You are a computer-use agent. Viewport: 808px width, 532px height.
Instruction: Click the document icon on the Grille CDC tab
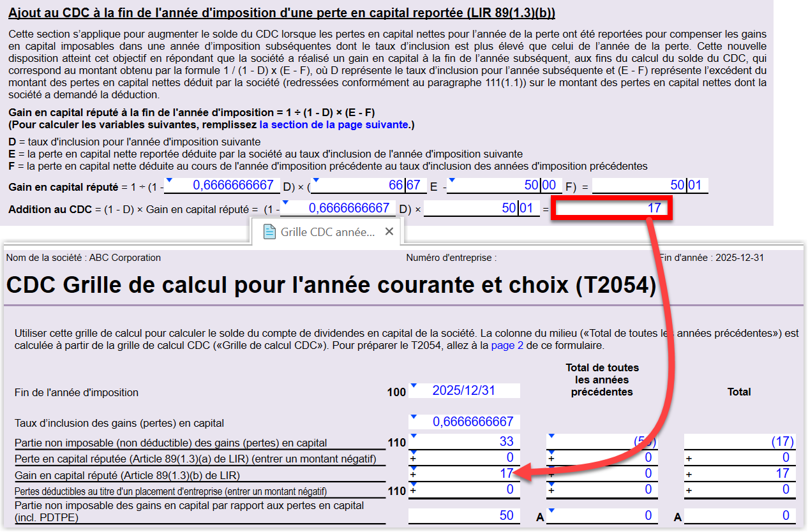point(269,232)
